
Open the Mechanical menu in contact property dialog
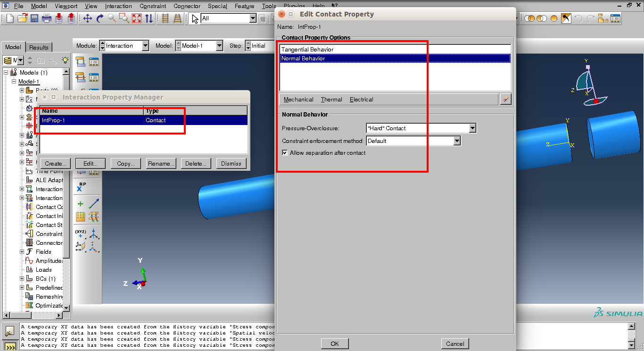[x=298, y=100]
